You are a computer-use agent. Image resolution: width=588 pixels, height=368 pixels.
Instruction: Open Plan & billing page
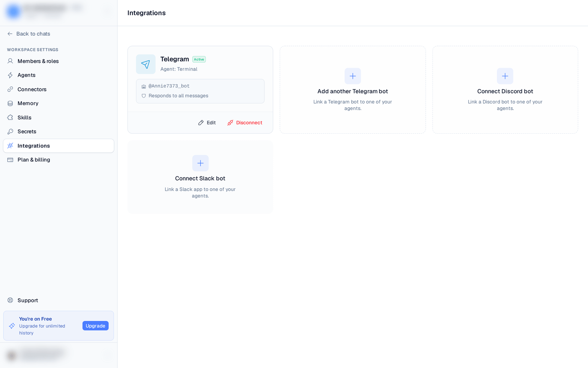[59, 160]
